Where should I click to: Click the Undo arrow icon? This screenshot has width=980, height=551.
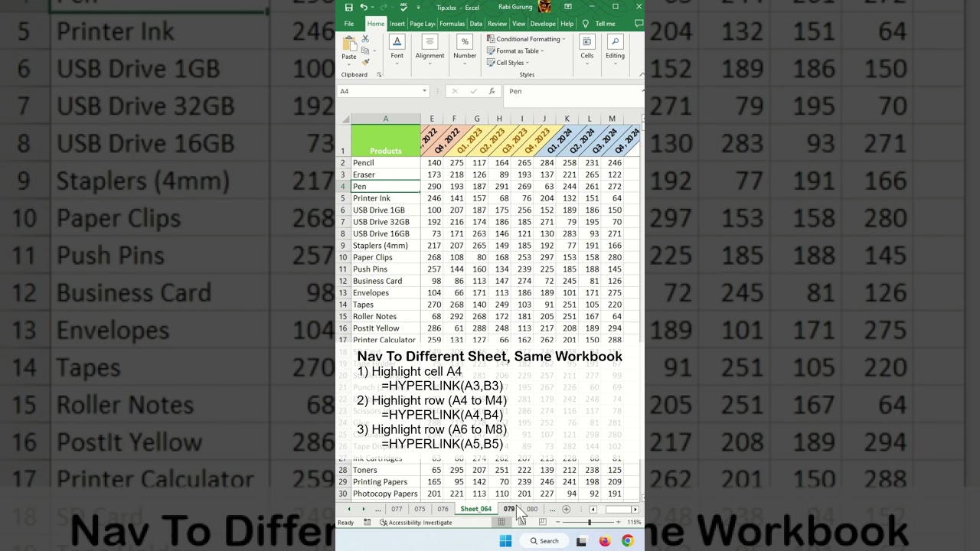pyautogui.click(x=364, y=7)
